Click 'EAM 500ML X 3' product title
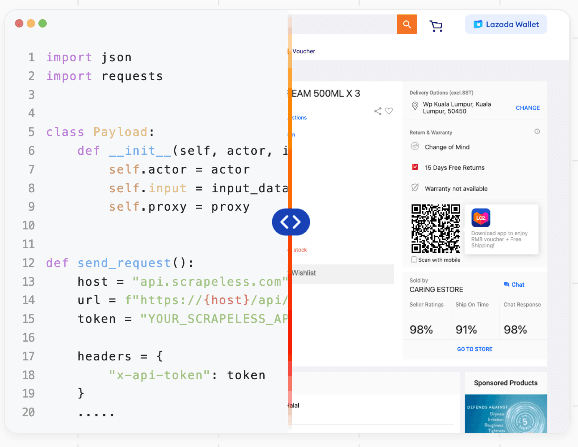Image resolution: width=578 pixels, height=447 pixels. (326, 94)
